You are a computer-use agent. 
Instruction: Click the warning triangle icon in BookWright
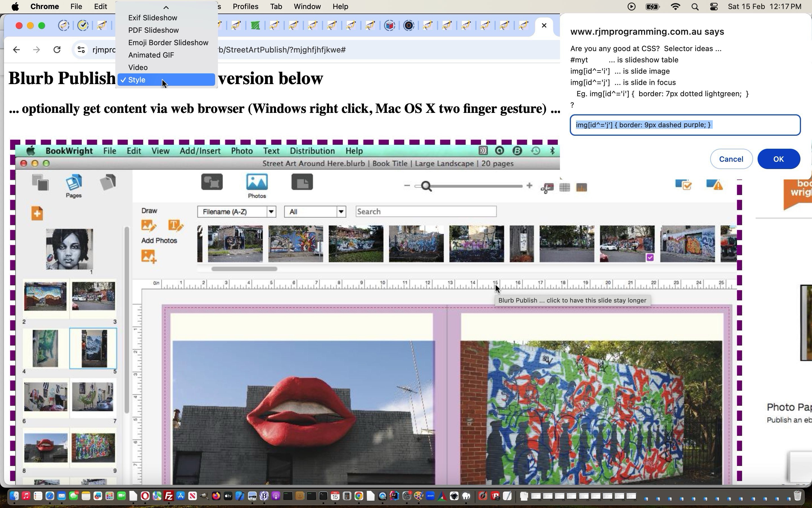(714, 185)
